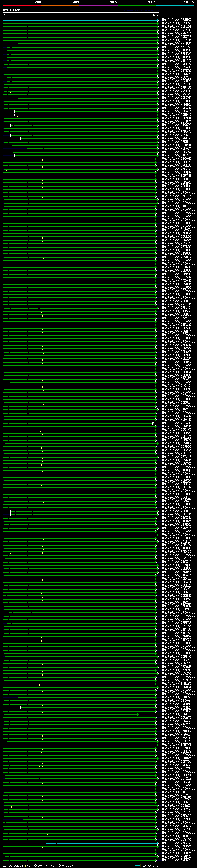Select hit UniRef100_Q56FL4
Screen dimensions: 197x868
tap(177, 497)
